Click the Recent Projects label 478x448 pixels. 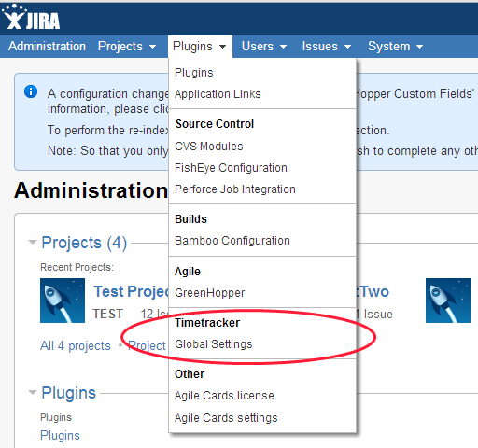tap(77, 267)
